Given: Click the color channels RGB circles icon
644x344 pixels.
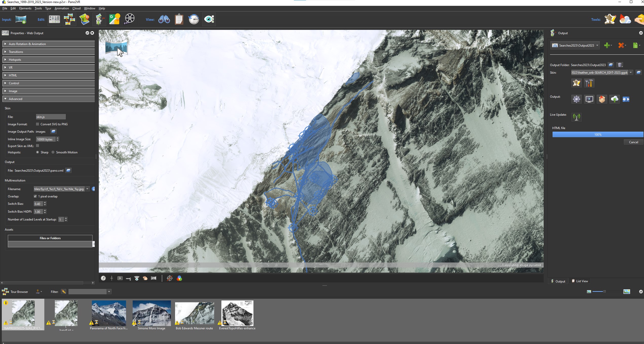Looking at the screenshot, I should pos(179,278).
